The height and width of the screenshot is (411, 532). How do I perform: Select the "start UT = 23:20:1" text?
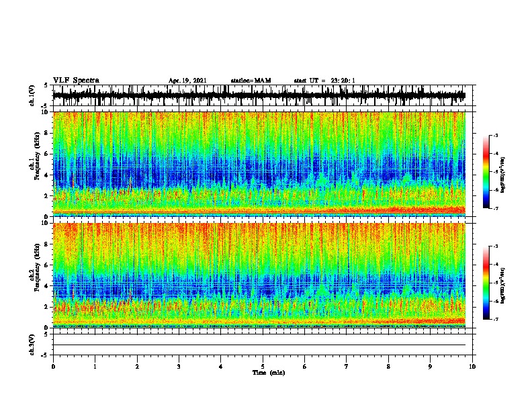(324, 81)
